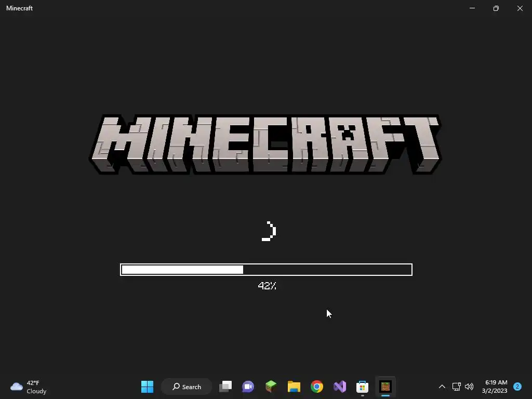
Task: Open Task View from the taskbar
Action: tap(225, 387)
